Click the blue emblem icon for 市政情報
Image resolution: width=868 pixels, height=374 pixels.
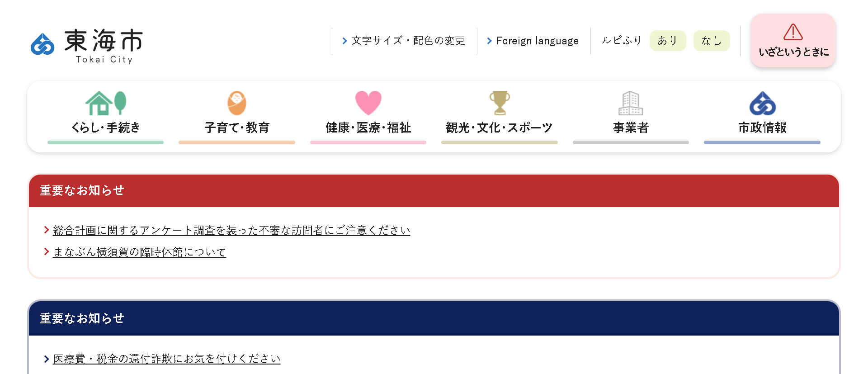tap(762, 103)
